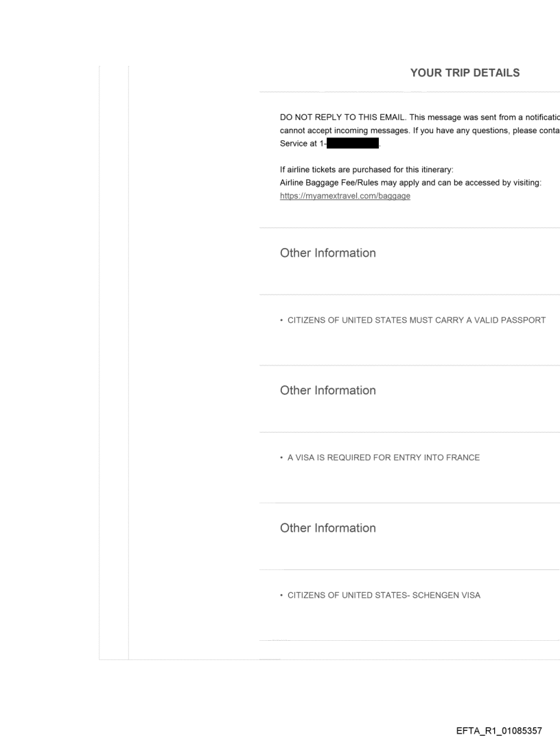Click the word FRANCE in the visa notice
This screenshot has height=737, width=560.
point(460,457)
